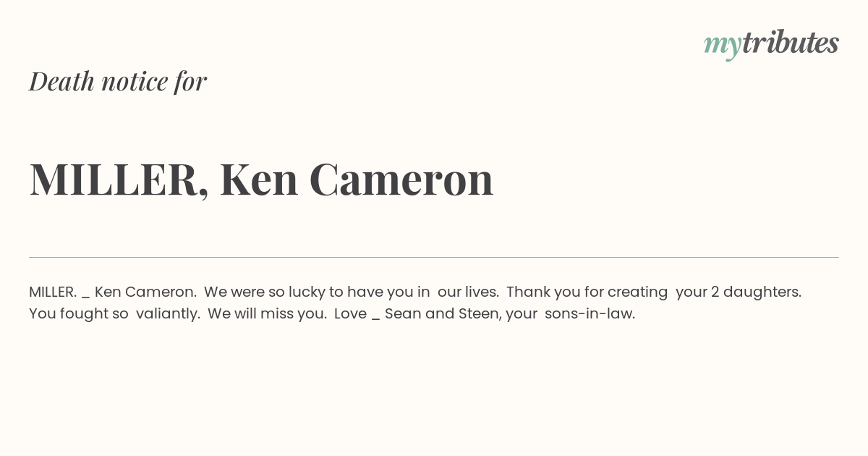The height and width of the screenshot is (456, 868).
Task: Click "Ken" in the large title
Action: click(259, 179)
